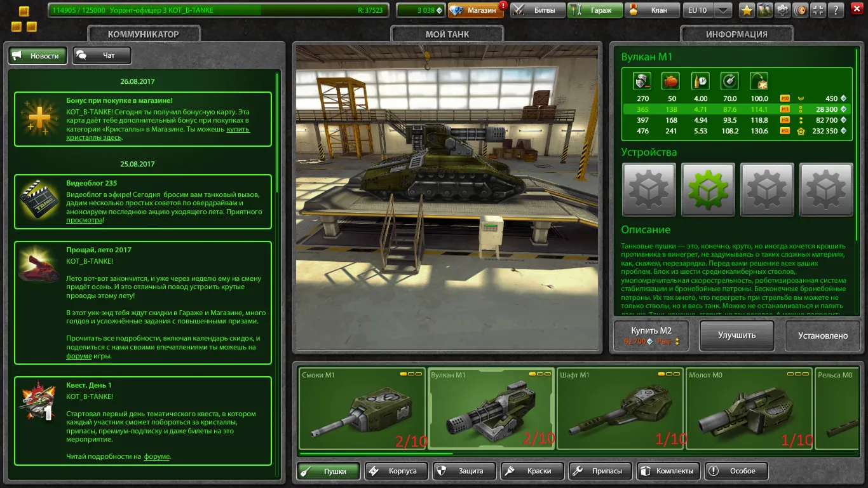Screen dimensions: 868x488
Task: Click the orange boxing glove stat icon
Action: [x=671, y=81]
